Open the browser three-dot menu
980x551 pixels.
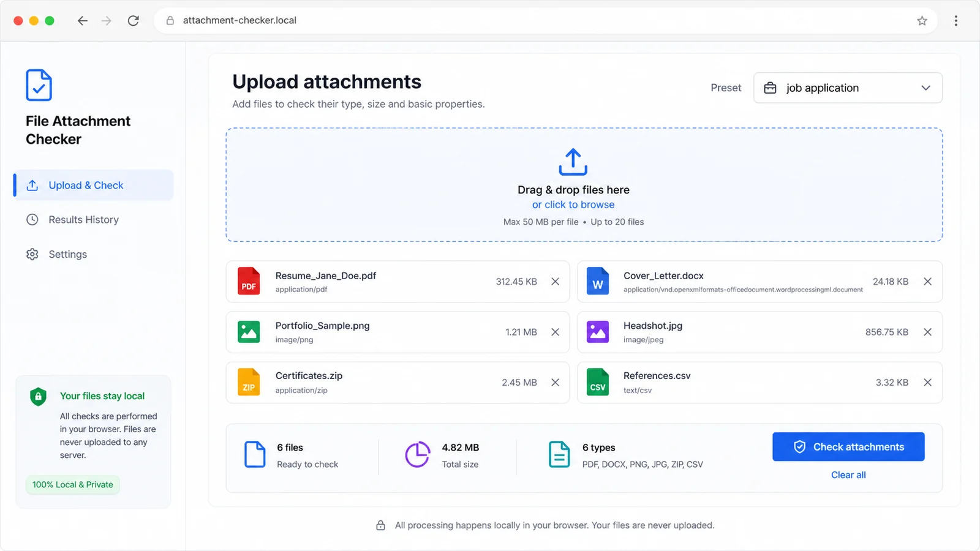click(x=956, y=21)
